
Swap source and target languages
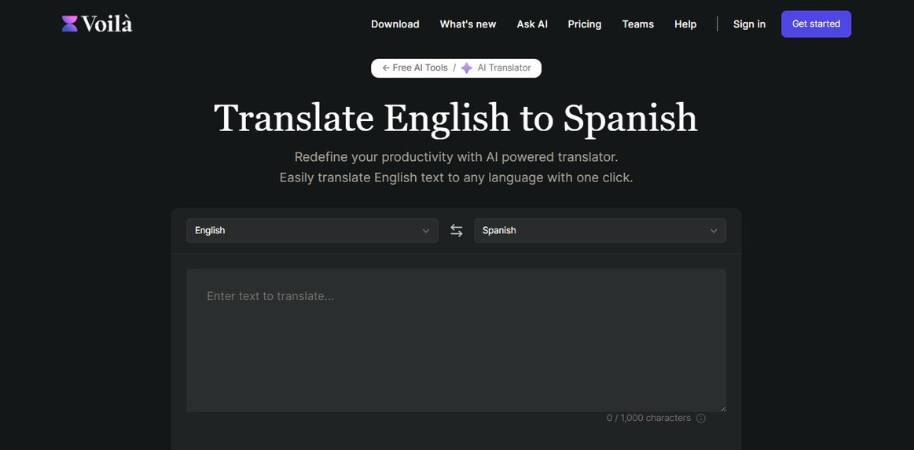tap(456, 231)
